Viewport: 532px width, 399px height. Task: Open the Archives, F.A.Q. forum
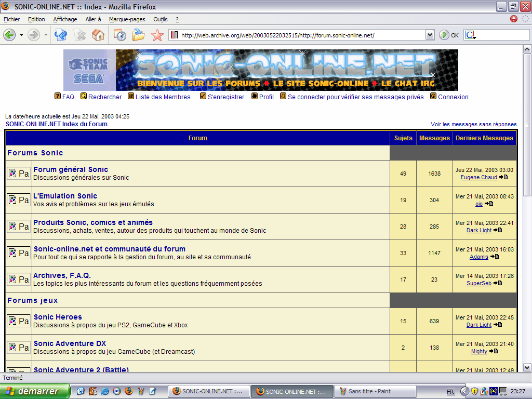tap(62, 275)
